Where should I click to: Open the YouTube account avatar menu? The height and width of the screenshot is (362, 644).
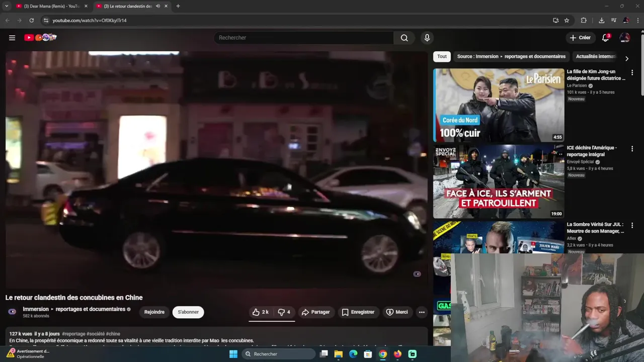pos(624,38)
